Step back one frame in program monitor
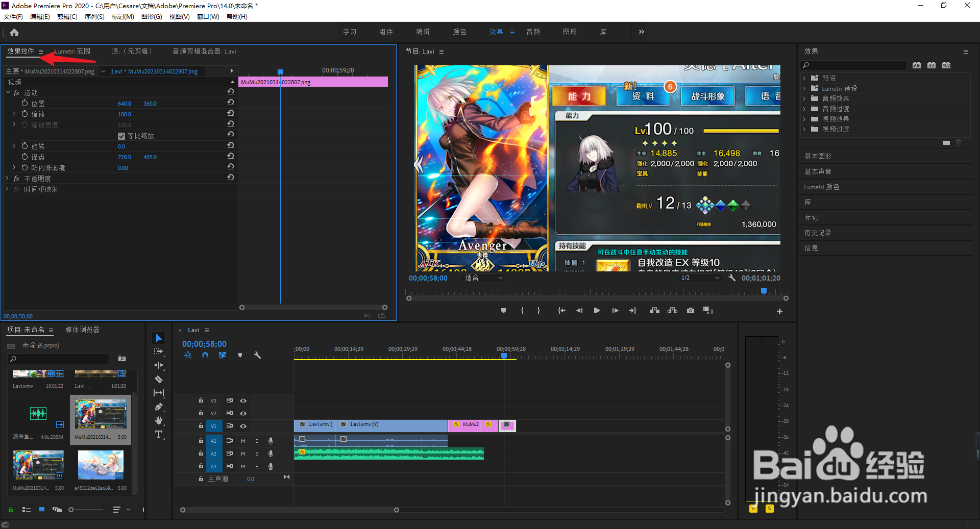980x529 pixels. 579,311
